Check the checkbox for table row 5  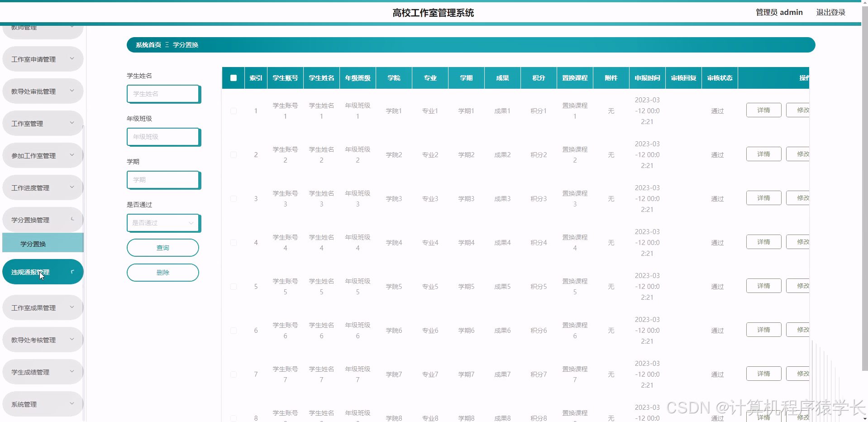click(233, 286)
